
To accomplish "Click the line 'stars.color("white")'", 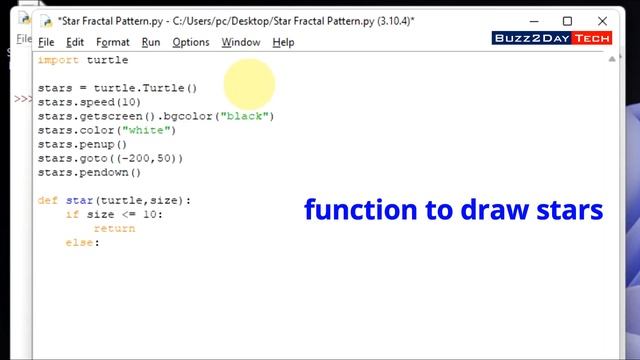I will click(x=107, y=130).
